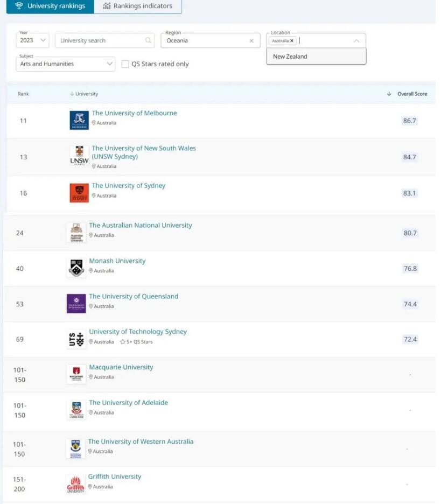
Task: Click the Griffith University logo
Action: (x=75, y=484)
